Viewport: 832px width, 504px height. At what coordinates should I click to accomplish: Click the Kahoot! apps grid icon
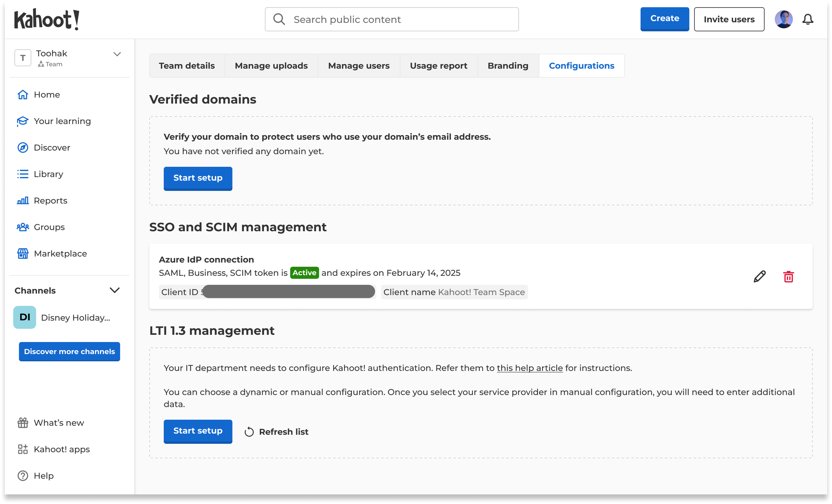click(23, 449)
